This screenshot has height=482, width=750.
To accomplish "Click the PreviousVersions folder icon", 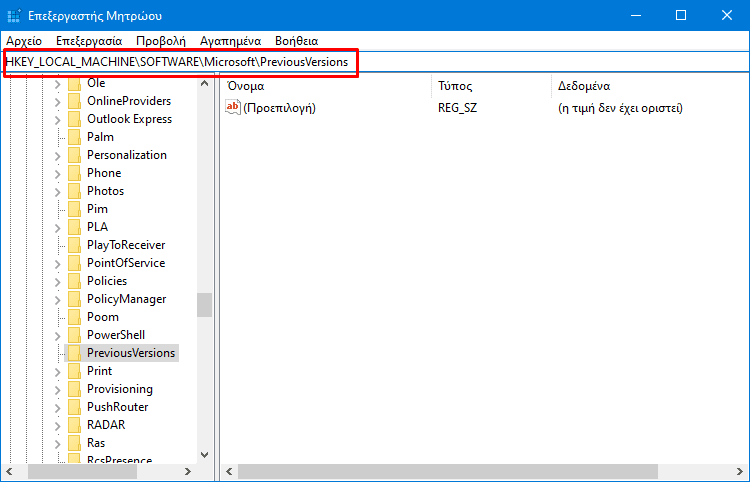I will [x=74, y=353].
